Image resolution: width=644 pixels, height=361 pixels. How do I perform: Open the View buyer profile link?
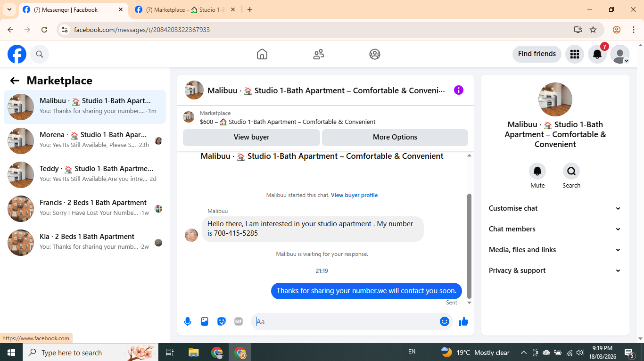(x=354, y=195)
